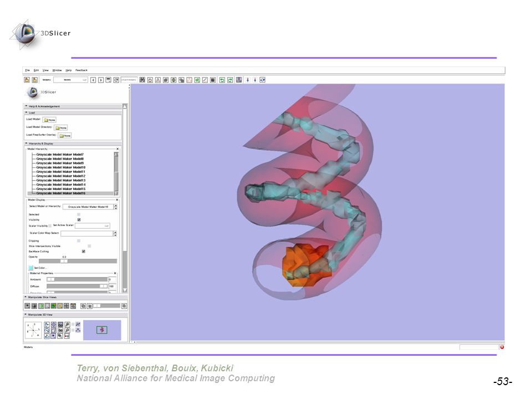The height and width of the screenshot is (399, 532).
Task: Click the home module toolbar icon
Action: click(x=150, y=80)
